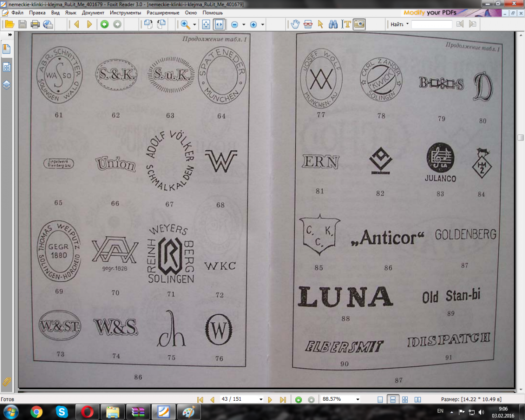Open the page number dropdown arrow

261,399
